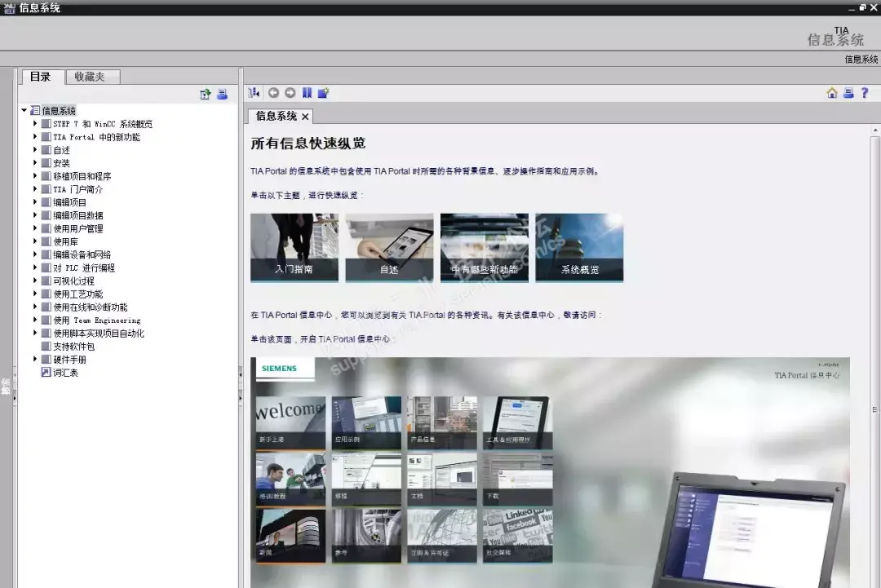The width and height of the screenshot is (881, 588).
Task: Open the 移植 tile
Action: click(366, 479)
